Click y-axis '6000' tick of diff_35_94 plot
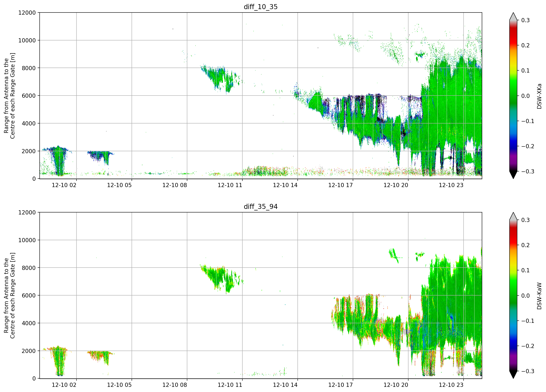Viewport: 546px width, 392px height. [x=29, y=295]
